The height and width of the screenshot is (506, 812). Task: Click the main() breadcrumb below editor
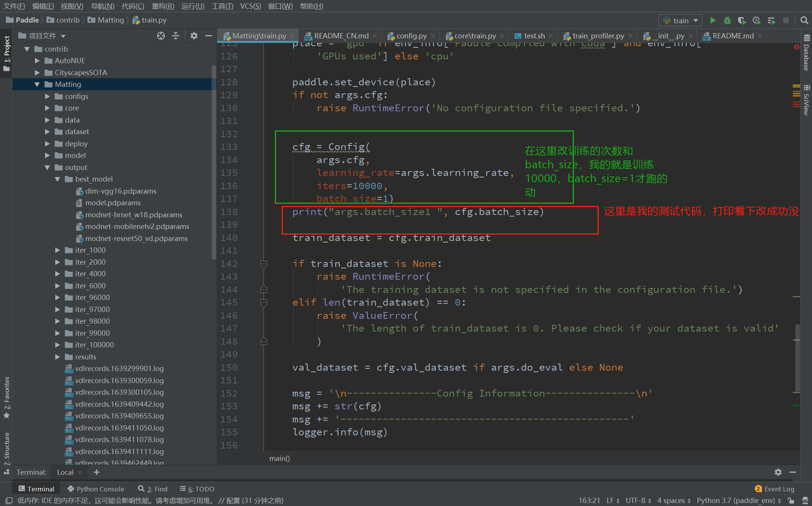279,458
